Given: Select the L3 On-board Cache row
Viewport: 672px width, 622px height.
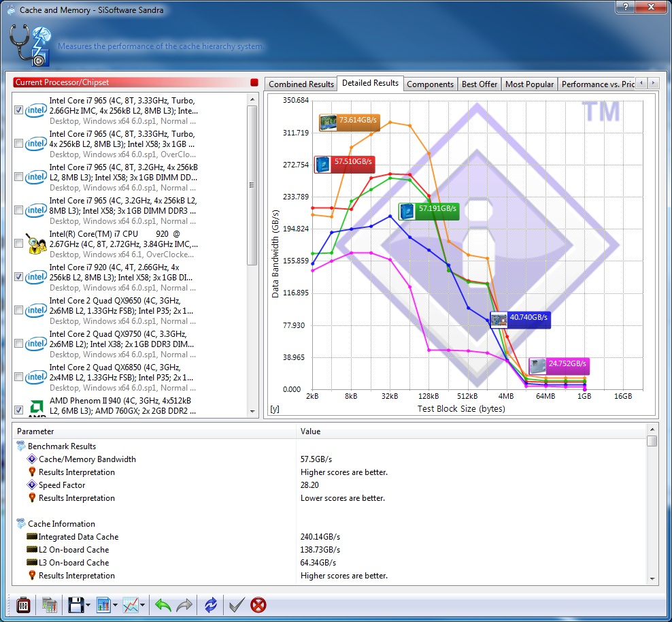Looking at the screenshot, I should pos(329,562).
